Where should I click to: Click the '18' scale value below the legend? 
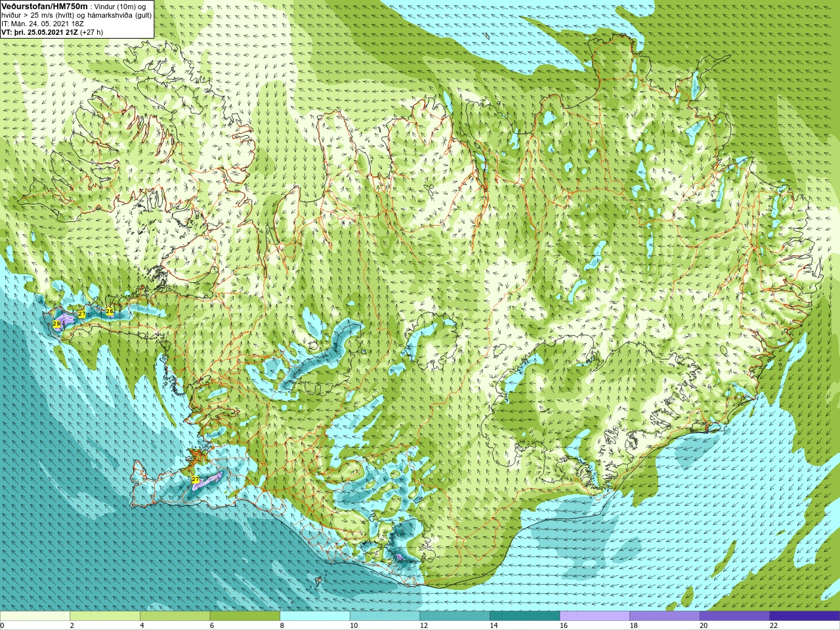coord(634,625)
